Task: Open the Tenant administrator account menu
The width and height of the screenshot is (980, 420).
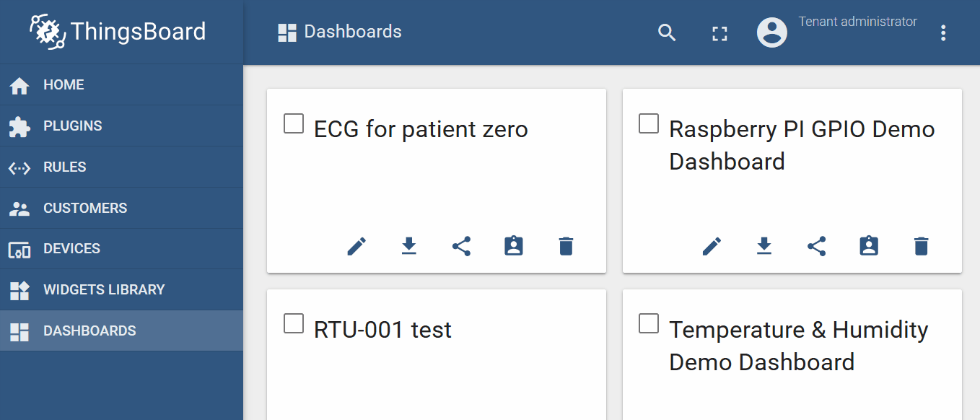Action: [x=771, y=32]
